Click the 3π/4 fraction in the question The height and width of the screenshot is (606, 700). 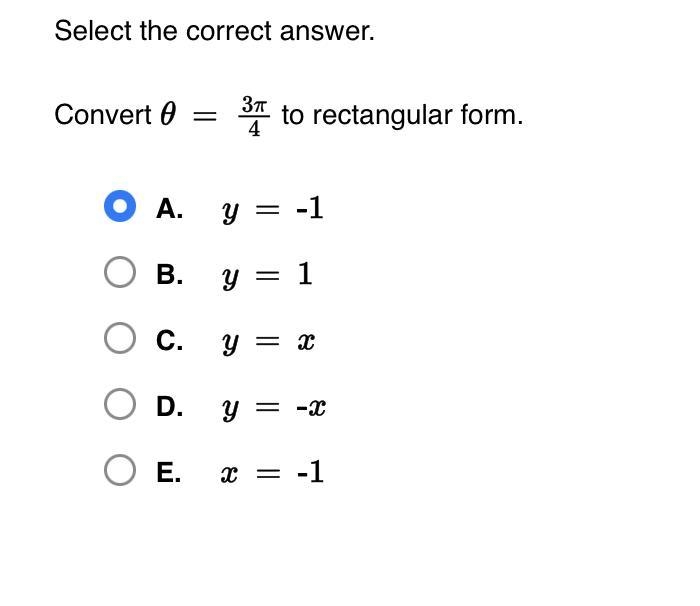tap(254, 116)
